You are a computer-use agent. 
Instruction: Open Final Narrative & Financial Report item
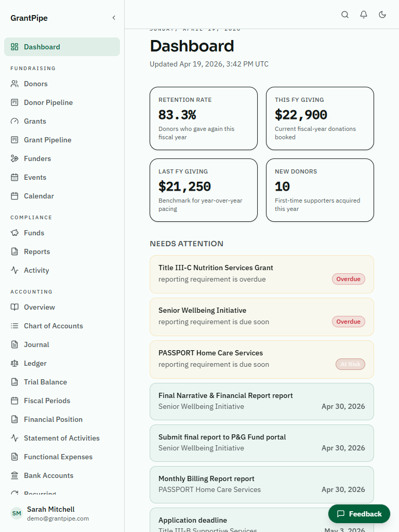[x=262, y=402]
